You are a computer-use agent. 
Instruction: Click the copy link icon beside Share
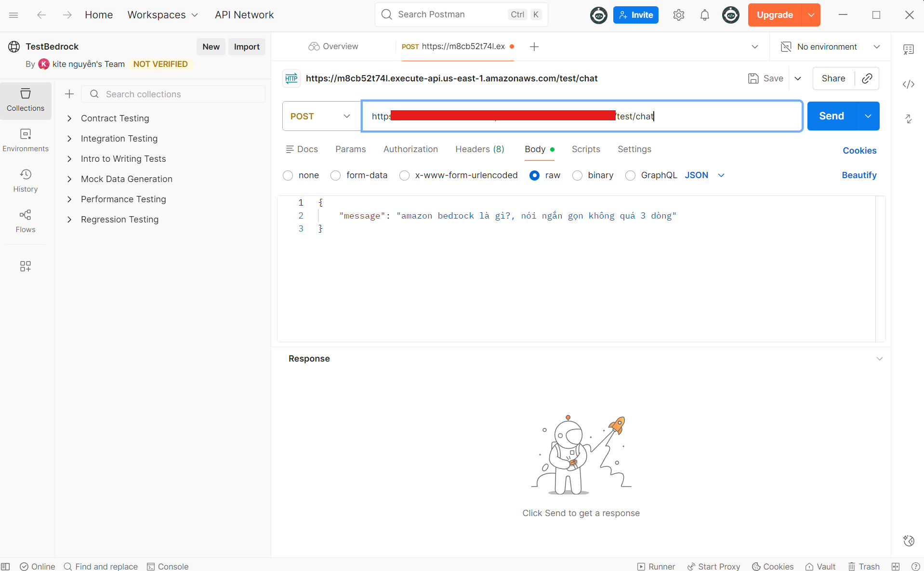click(x=867, y=78)
